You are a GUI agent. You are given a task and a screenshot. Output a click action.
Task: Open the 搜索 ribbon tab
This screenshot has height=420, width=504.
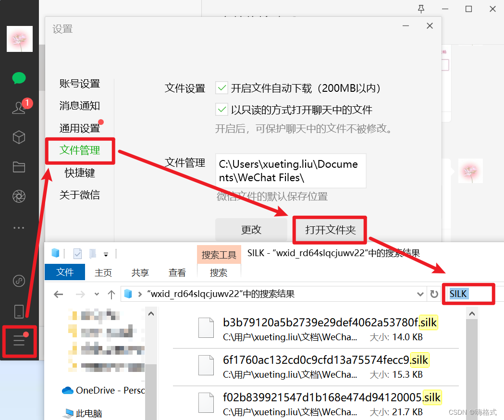219,272
